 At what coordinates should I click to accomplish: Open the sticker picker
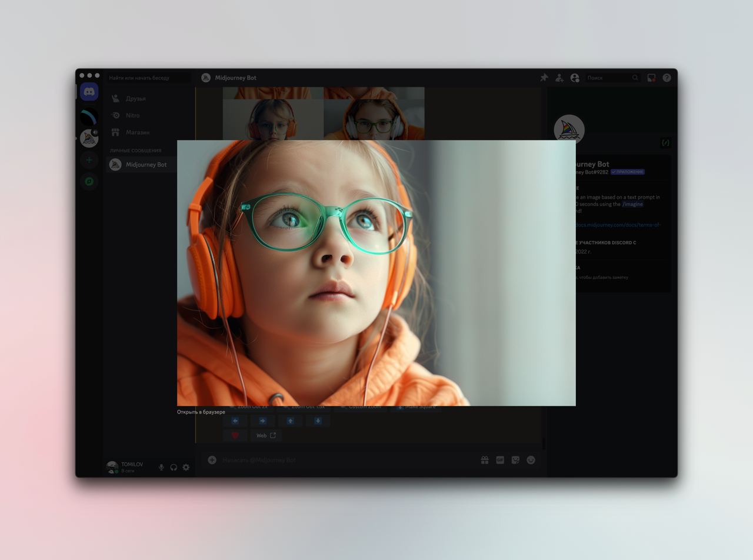(x=515, y=460)
